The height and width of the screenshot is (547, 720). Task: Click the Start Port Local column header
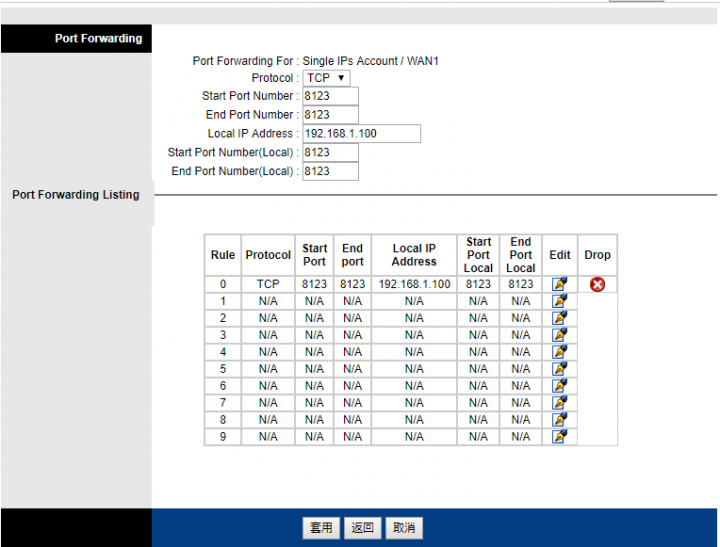(x=478, y=255)
